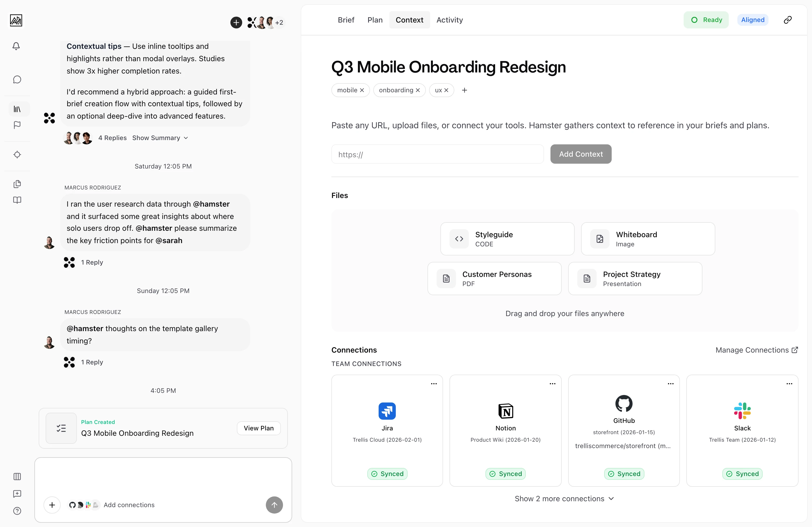Screen dimensions: 812x527
Task: Toggle the Ready status badge
Action: click(x=706, y=20)
